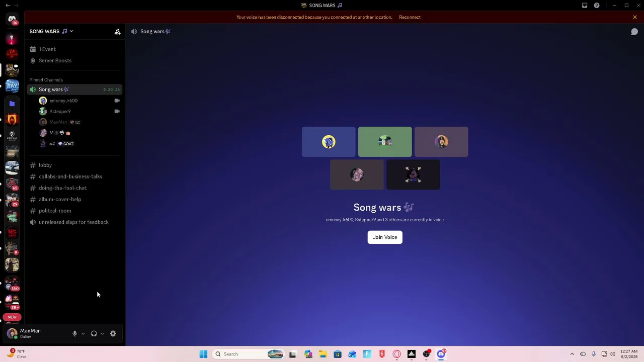This screenshot has width=644, height=362.
Task: Open server icon with 2K+ unread badge
Action: coord(12,301)
